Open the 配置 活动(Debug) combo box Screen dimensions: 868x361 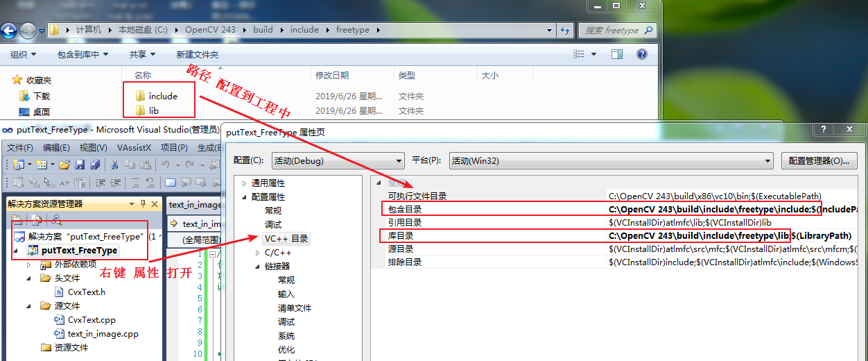point(337,161)
